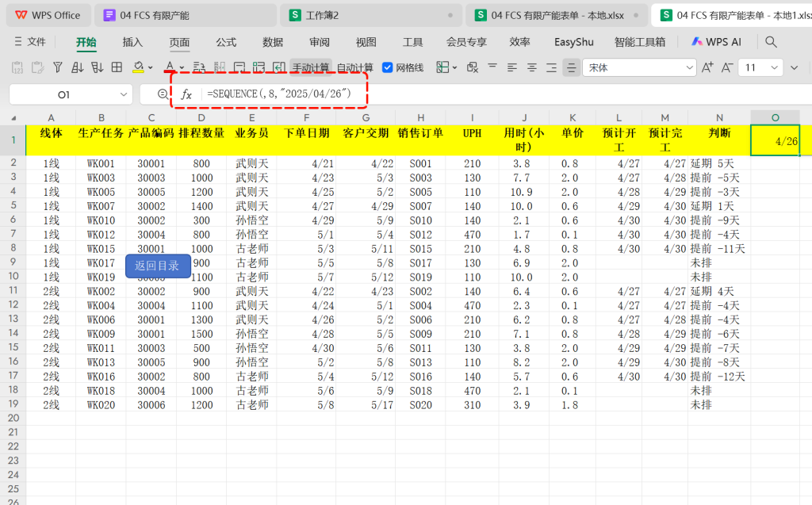Click the WK020 task cell
812x505 pixels.
click(101, 405)
